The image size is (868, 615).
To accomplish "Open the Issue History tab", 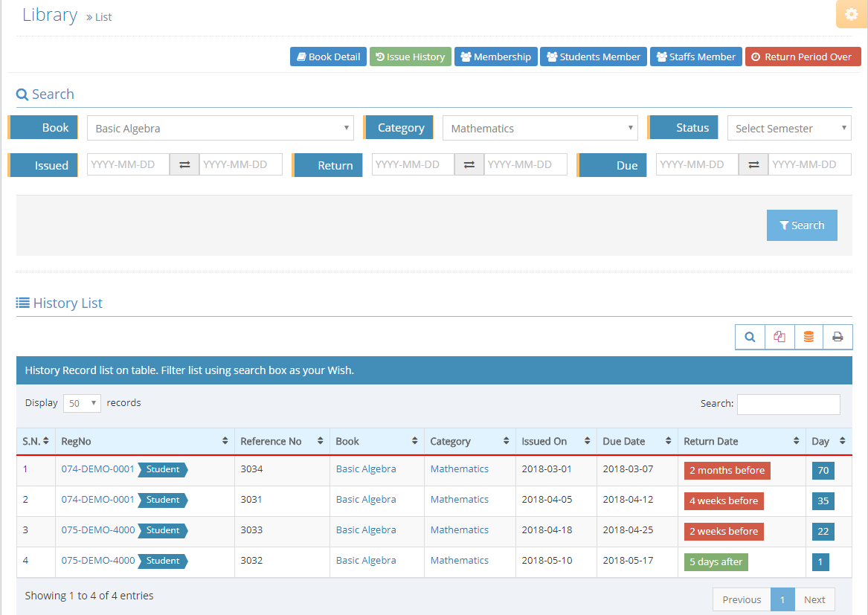I will 410,57.
